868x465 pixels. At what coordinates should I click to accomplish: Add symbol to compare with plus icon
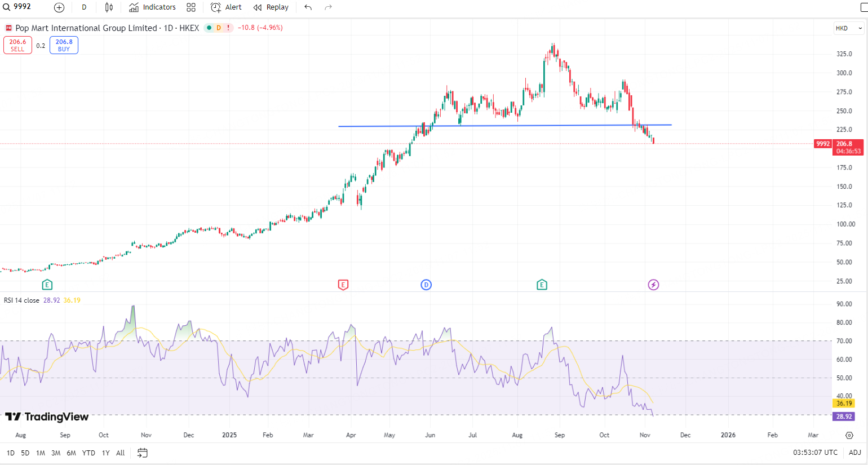coord(59,7)
